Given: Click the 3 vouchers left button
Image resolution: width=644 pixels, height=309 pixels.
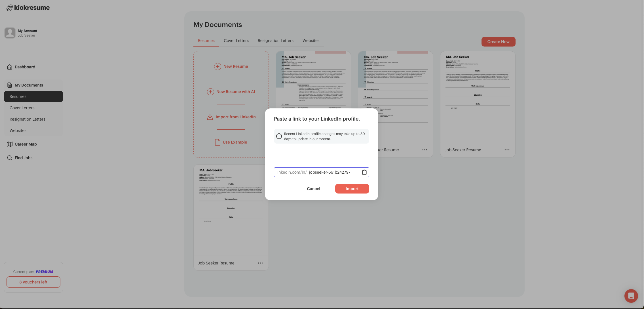Looking at the screenshot, I should pyautogui.click(x=33, y=282).
